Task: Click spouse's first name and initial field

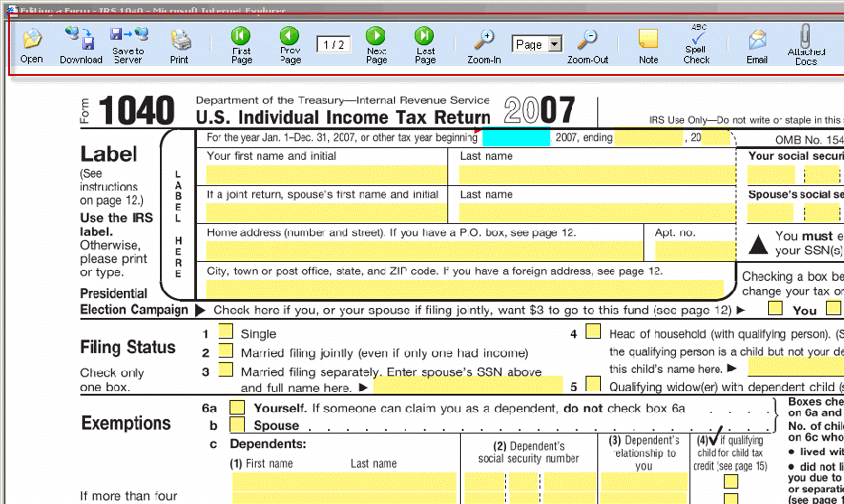Action: (326, 213)
